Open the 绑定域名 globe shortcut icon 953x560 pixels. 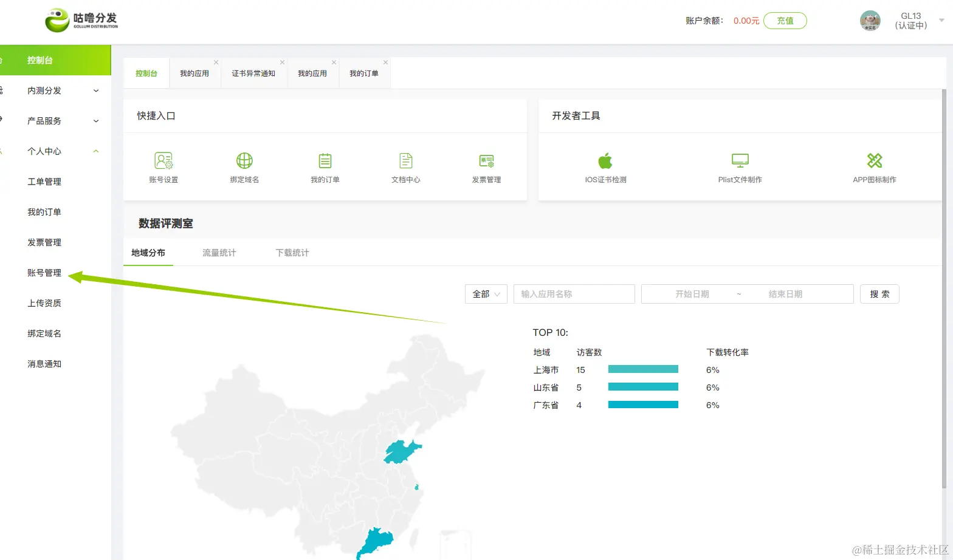244,160
